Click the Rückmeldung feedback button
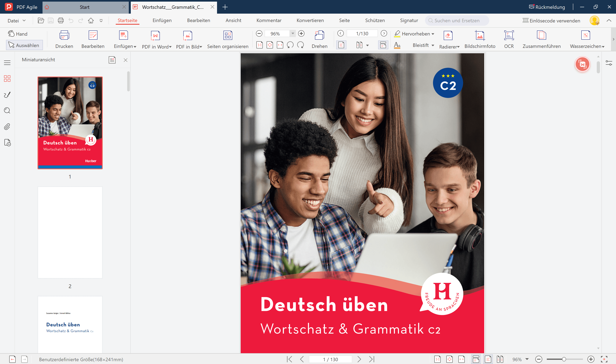 point(547,7)
